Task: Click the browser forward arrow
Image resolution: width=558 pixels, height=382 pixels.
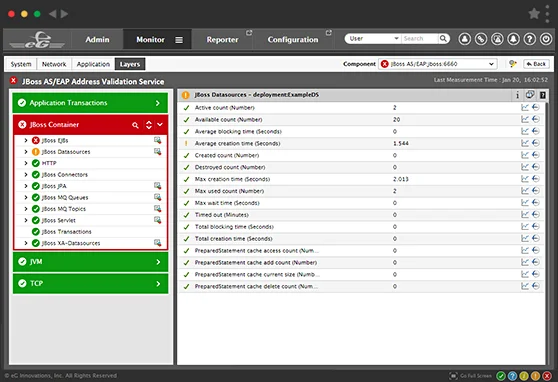Action: pyautogui.click(x=65, y=14)
